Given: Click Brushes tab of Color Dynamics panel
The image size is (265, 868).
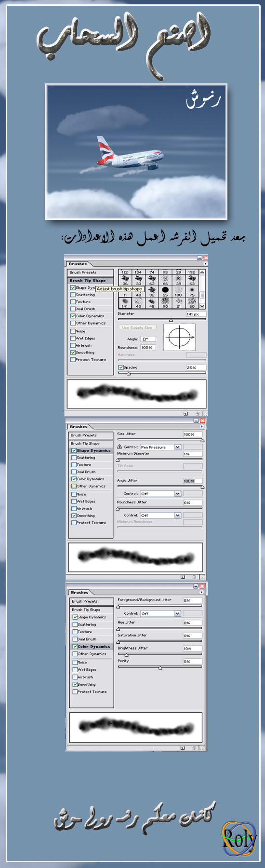Looking at the screenshot, I should (79, 592).
